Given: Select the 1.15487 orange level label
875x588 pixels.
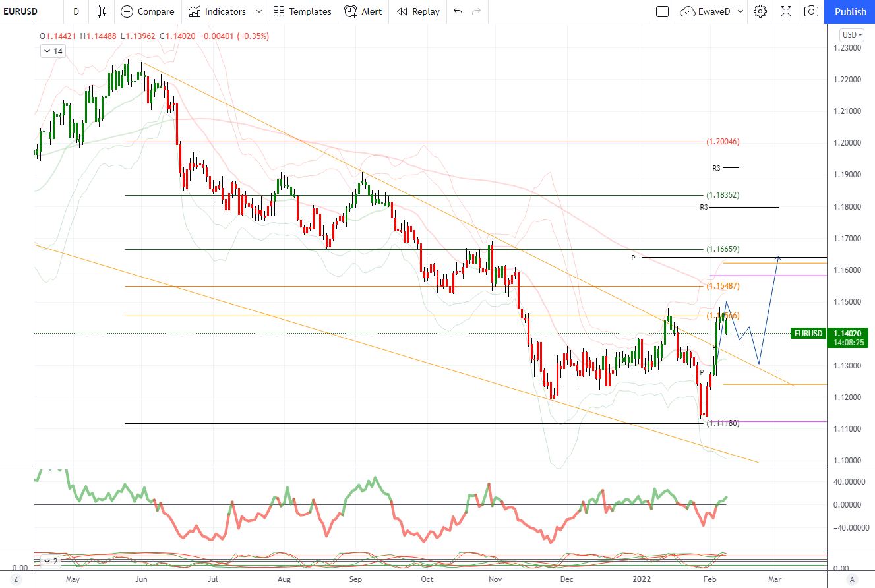Looking at the screenshot, I should [x=723, y=286].
